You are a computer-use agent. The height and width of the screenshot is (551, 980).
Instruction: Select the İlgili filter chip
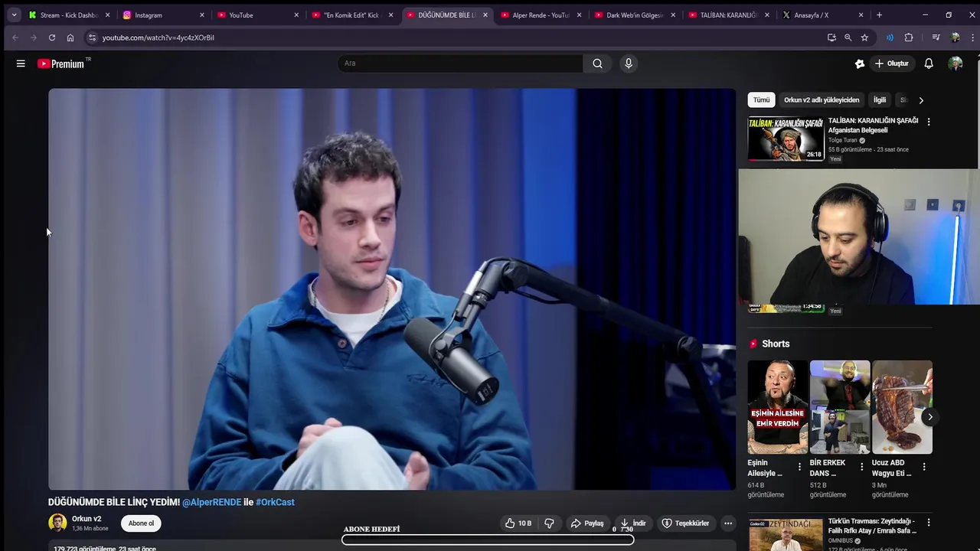tap(880, 99)
